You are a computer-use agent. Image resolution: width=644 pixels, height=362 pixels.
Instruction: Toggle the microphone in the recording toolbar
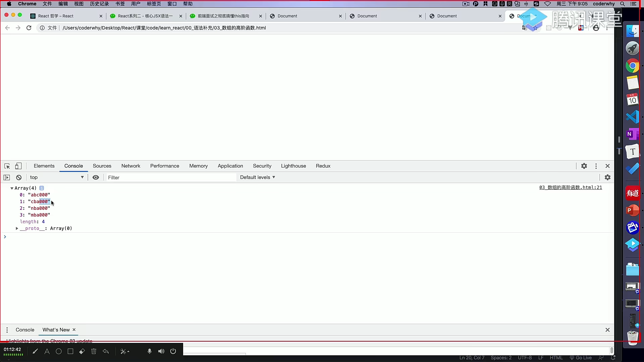150,351
